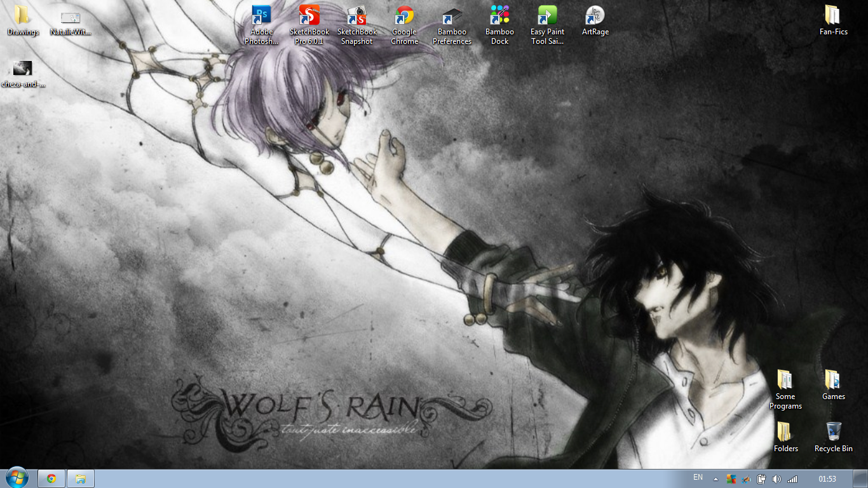Select the Drawings folder on desktop
The height and width of the screenshot is (488, 868).
pyautogui.click(x=23, y=16)
